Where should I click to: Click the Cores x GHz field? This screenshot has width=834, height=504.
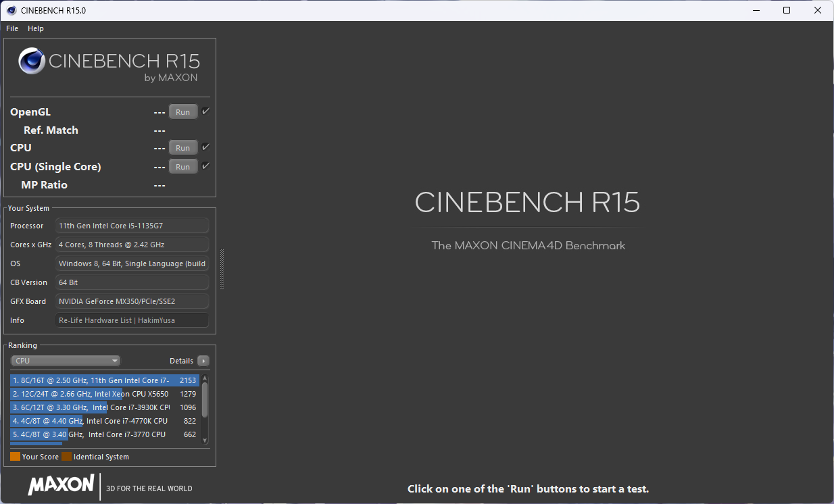[x=132, y=245]
